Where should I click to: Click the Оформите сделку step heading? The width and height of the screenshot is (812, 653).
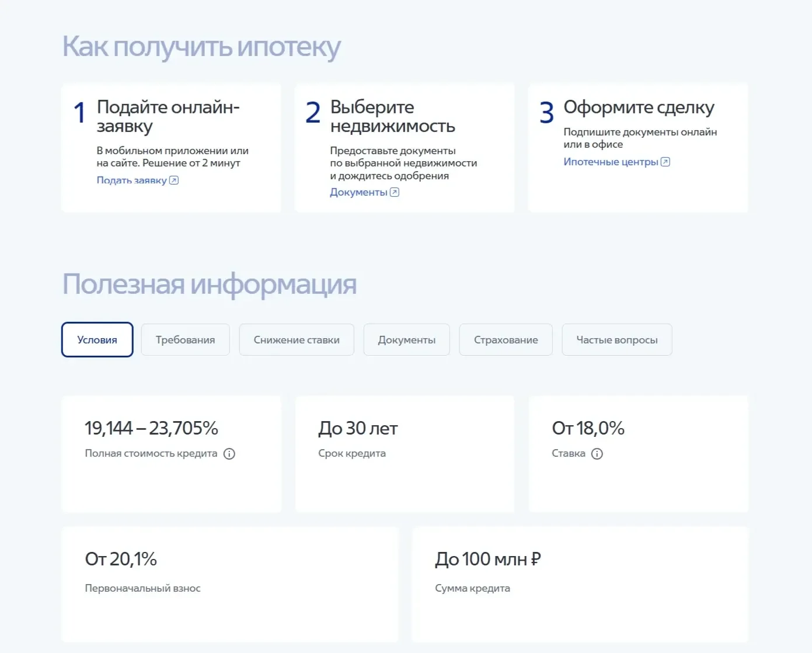[x=639, y=107]
